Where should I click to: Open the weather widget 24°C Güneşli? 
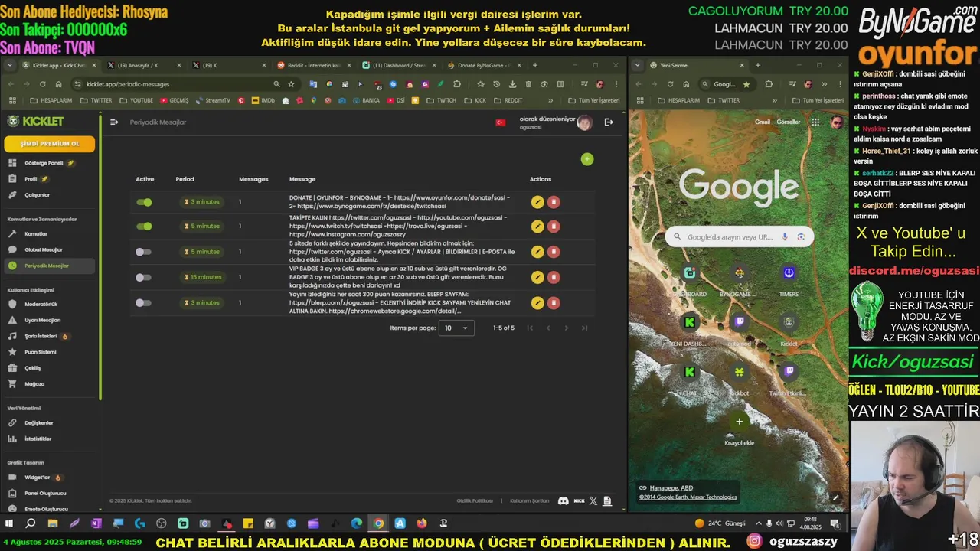720,523
